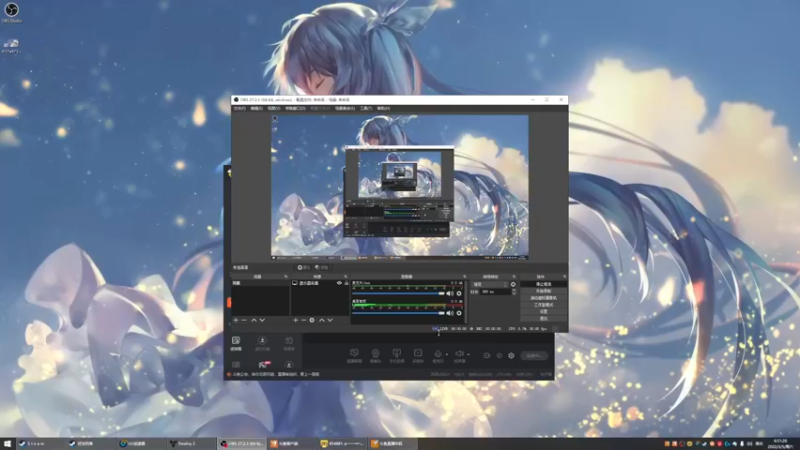This screenshot has height=450, width=800.
Task: Pop out the Sources dock using its header icon
Action: (345, 277)
